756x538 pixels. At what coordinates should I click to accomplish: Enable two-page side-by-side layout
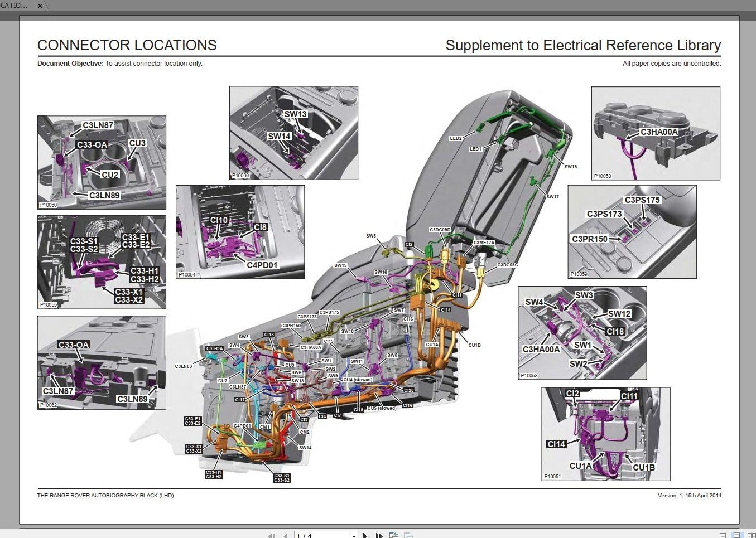tap(750, 535)
